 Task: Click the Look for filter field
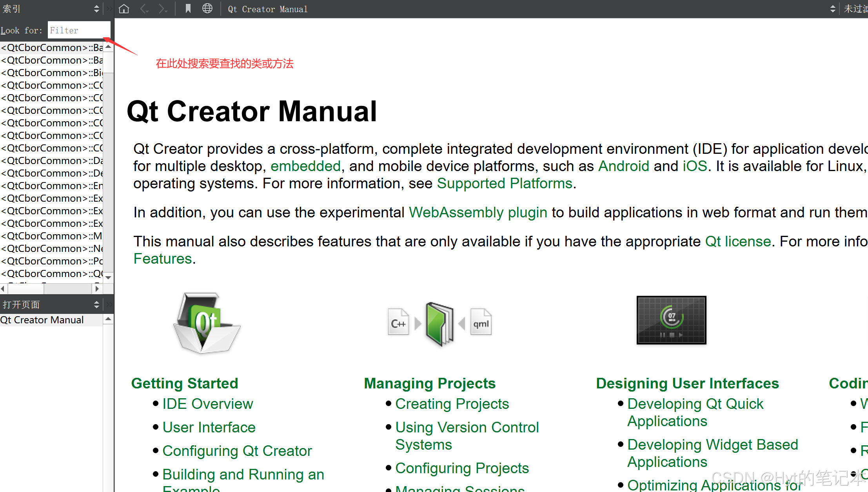click(78, 30)
